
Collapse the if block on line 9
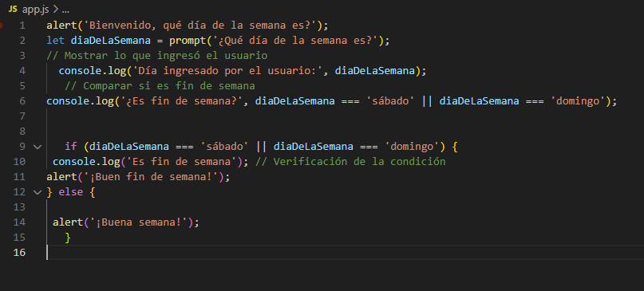coord(38,147)
